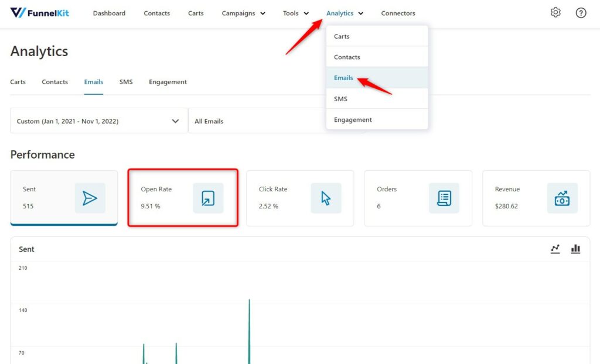The width and height of the screenshot is (600, 364).
Task: Click the Sent chart title
Action: pos(26,249)
